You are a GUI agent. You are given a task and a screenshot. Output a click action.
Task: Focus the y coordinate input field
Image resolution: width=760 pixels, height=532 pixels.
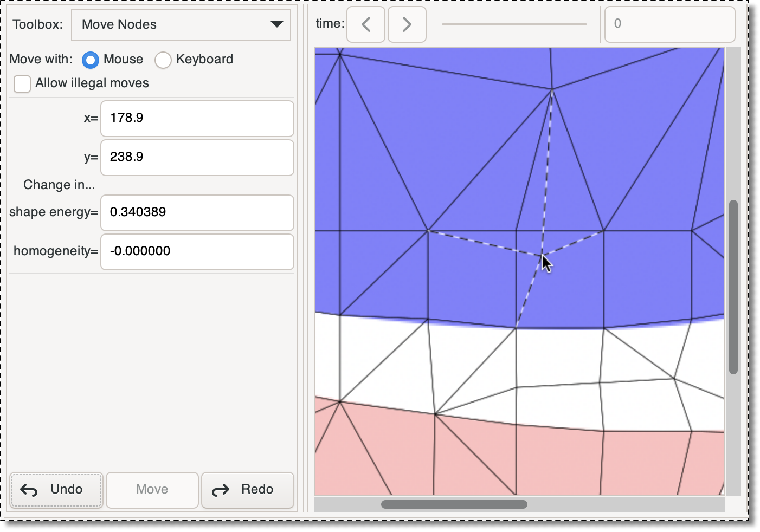point(197,157)
